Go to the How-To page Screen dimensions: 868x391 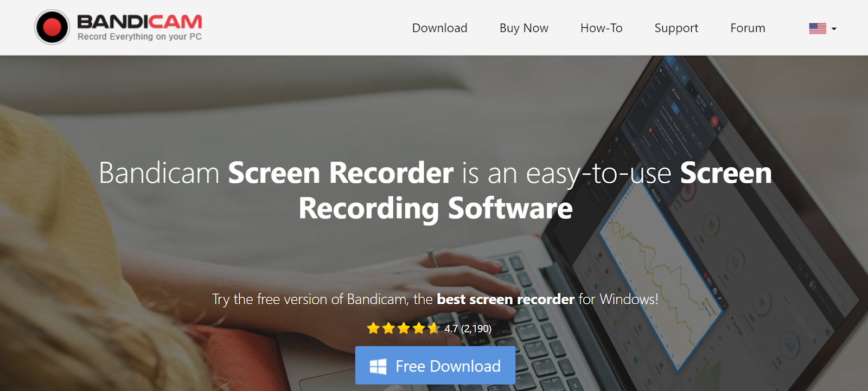coord(601,28)
